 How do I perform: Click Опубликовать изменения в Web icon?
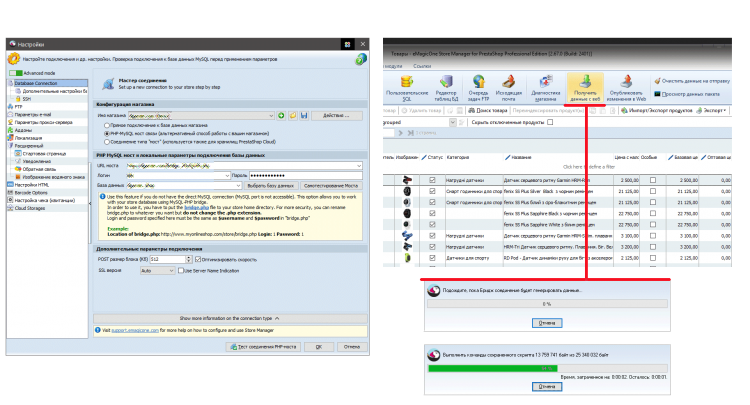click(x=625, y=89)
